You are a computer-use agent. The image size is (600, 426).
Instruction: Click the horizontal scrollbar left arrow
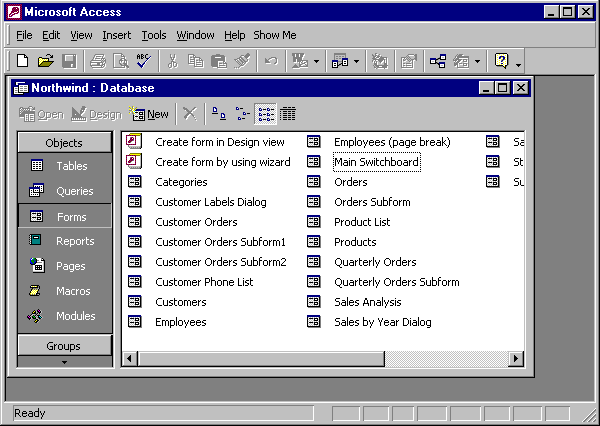click(x=129, y=359)
